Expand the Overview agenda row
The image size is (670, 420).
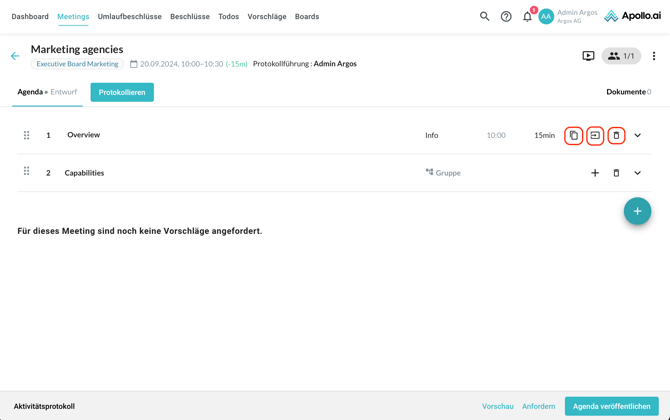[637, 135]
